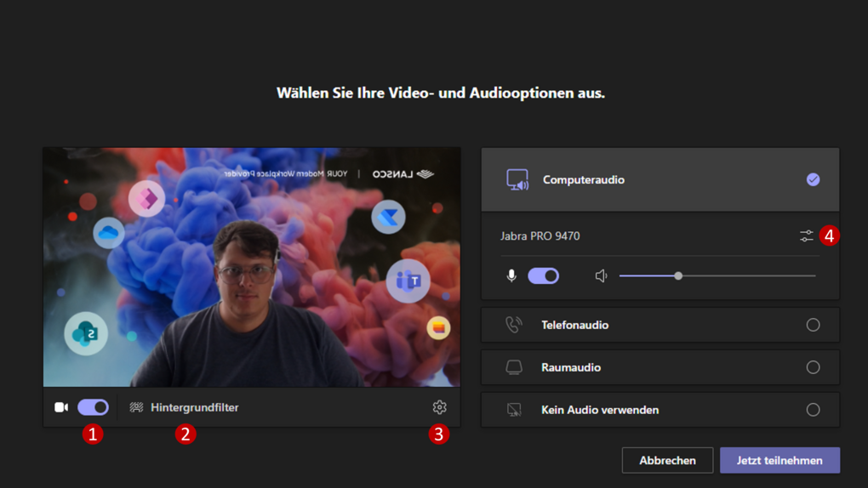Select the Telefonaudio radio button

(813, 325)
